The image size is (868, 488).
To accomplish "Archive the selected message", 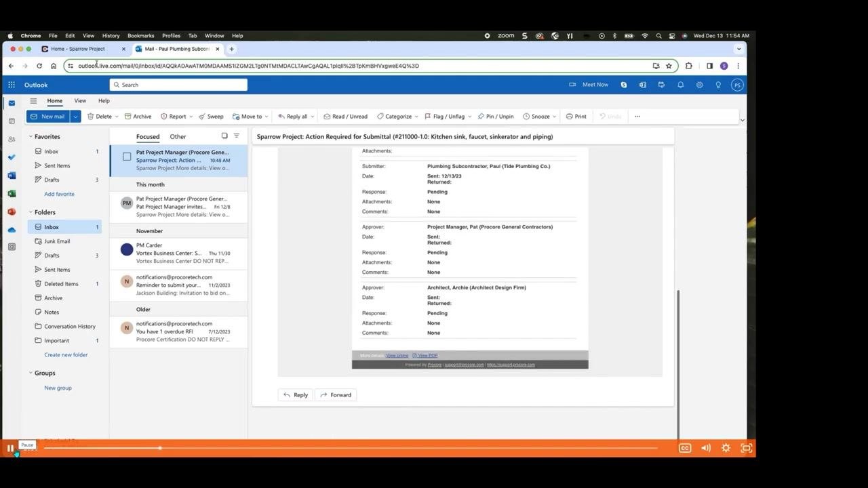I will pos(138,117).
